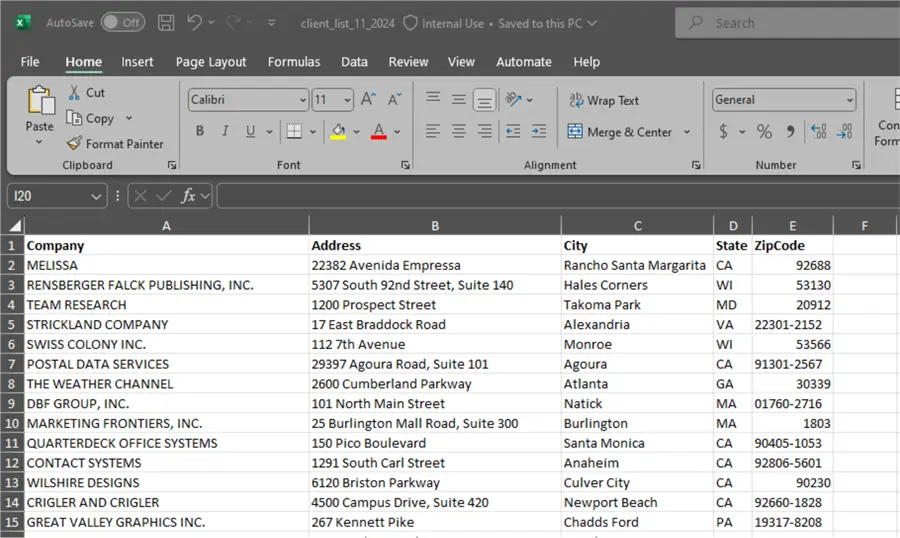This screenshot has width=900, height=538.
Task: Click the Cut scissors button
Action: pos(86,92)
